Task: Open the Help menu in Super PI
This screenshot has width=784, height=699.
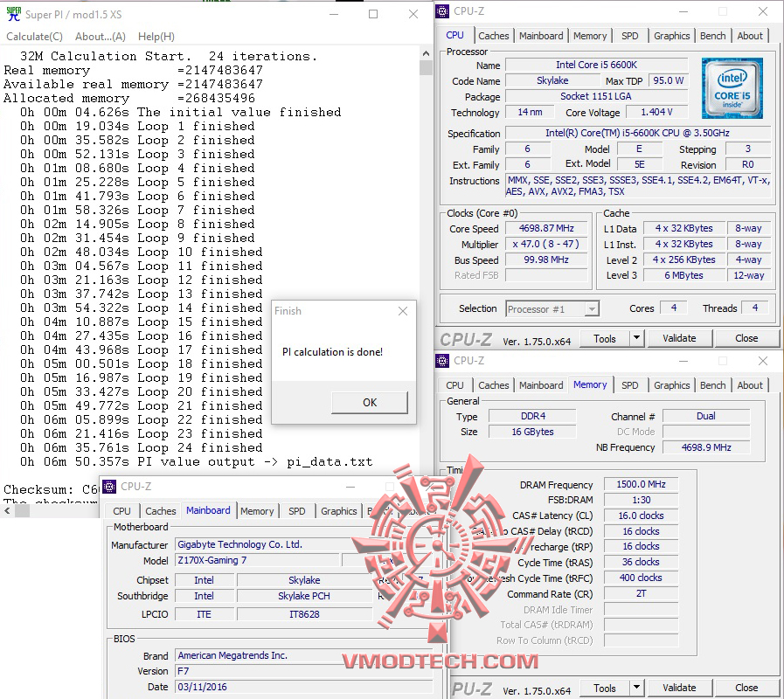Action: [x=156, y=37]
